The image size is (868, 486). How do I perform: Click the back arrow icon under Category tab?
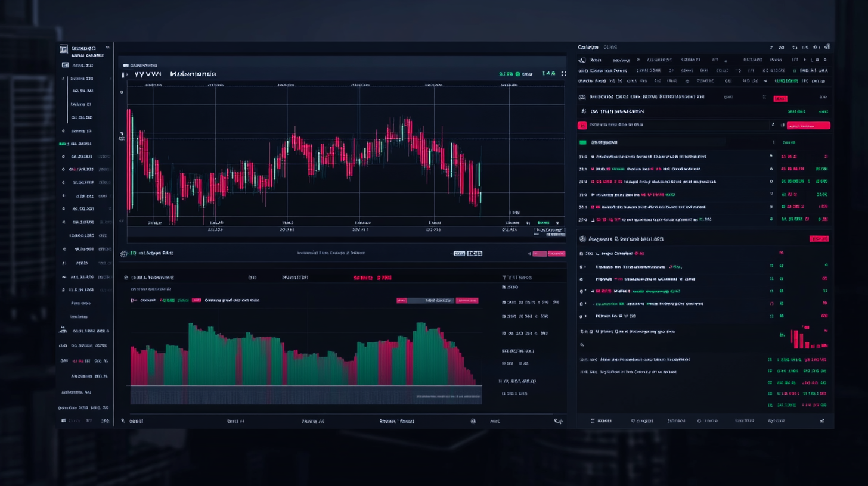point(582,60)
